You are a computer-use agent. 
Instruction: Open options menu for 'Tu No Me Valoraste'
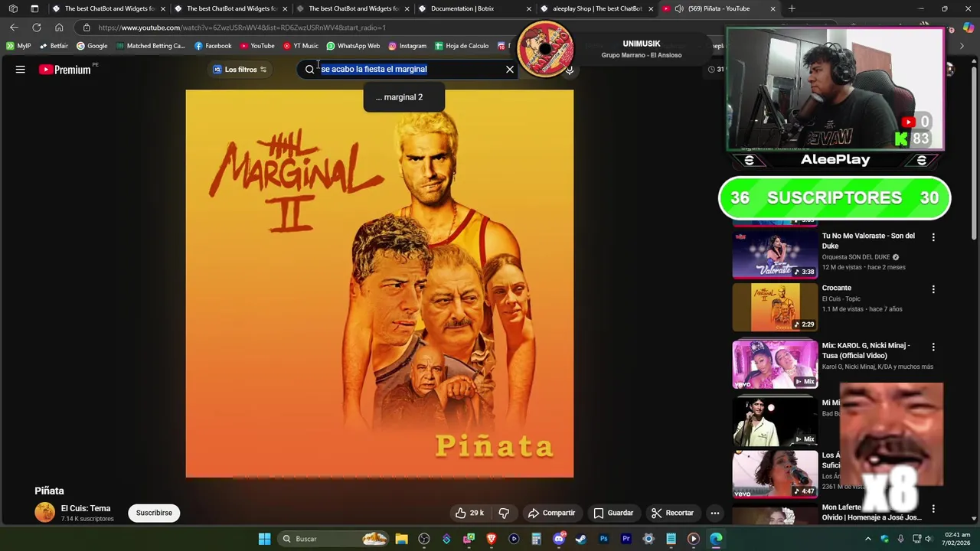(x=933, y=237)
